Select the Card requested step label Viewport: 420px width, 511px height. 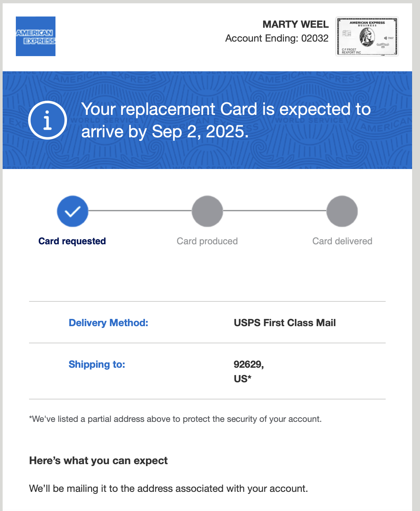(72, 241)
